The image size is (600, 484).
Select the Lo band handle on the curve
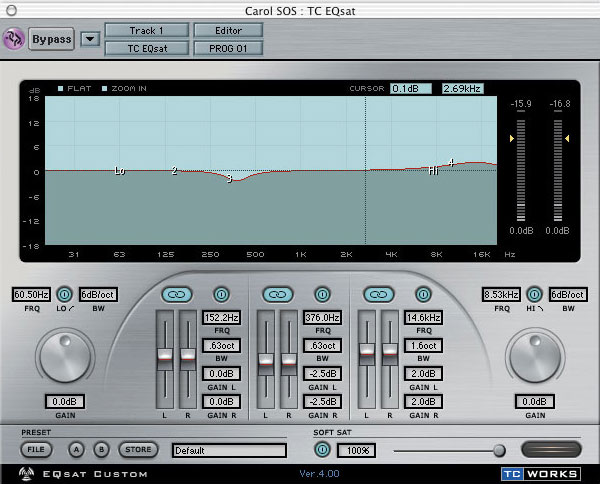pos(120,171)
